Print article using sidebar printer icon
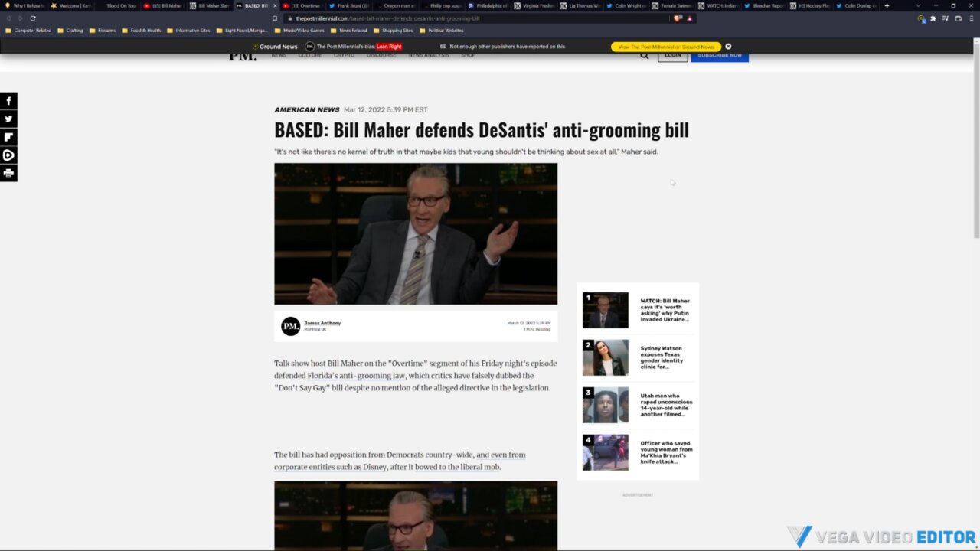Screen dimensions: 980x551 pos(8,173)
